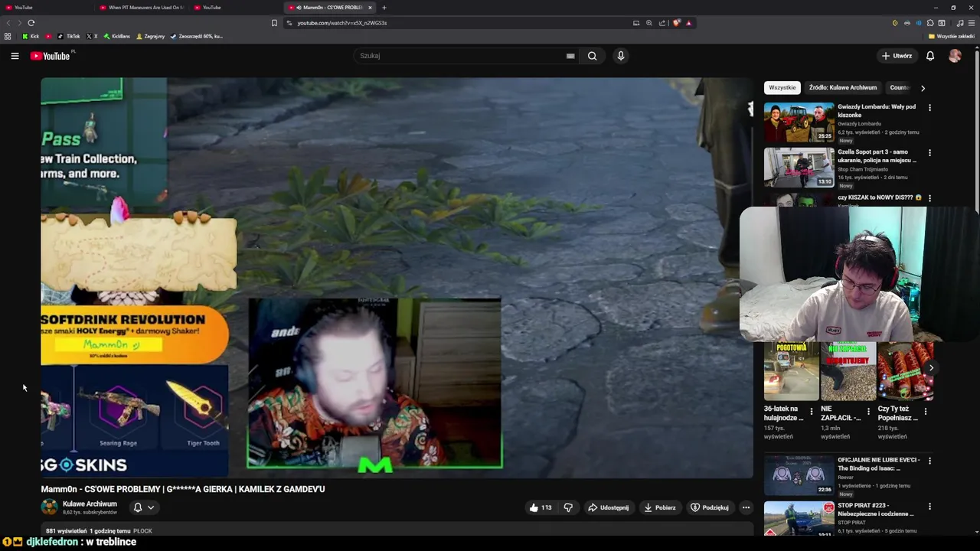Open the Kick bookmark

tap(31, 36)
